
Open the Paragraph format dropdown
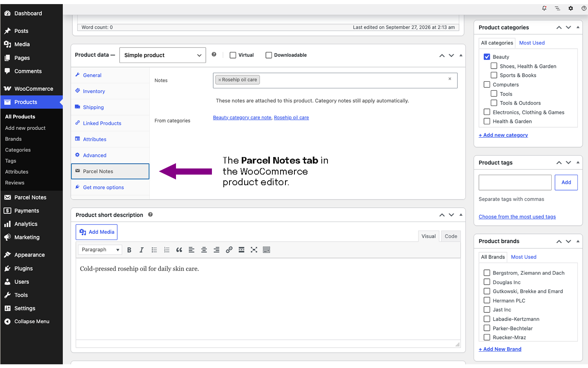tap(100, 250)
